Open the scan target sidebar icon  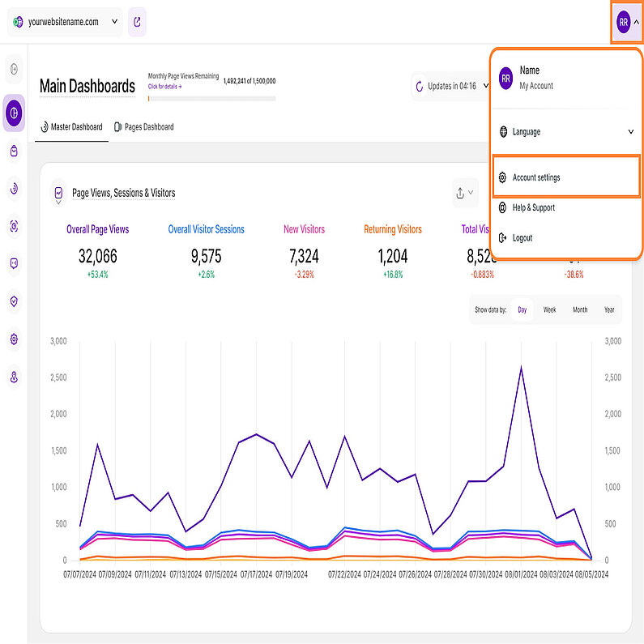(14, 226)
